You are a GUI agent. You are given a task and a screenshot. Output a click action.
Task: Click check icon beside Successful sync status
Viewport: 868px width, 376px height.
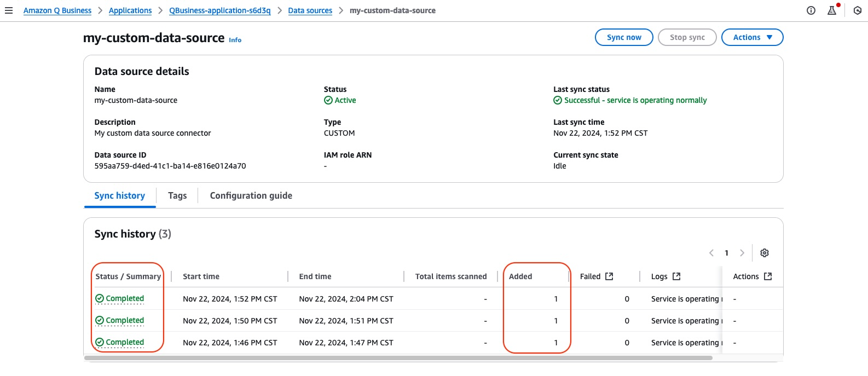558,100
